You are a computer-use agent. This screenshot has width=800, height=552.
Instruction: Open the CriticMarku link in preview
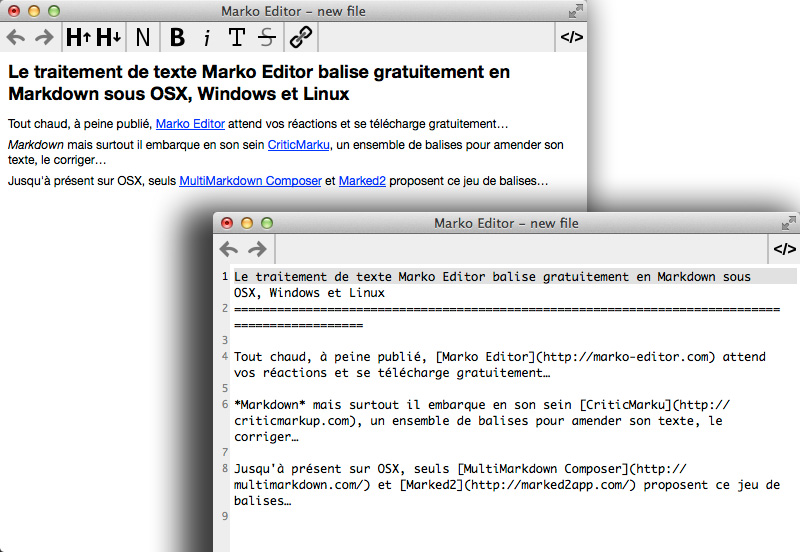click(298, 145)
